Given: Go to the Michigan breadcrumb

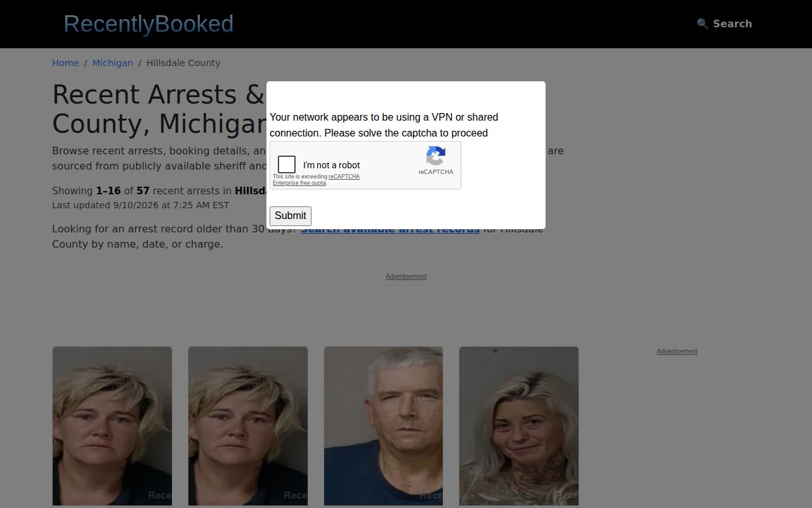Looking at the screenshot, I should coord(112,63).
